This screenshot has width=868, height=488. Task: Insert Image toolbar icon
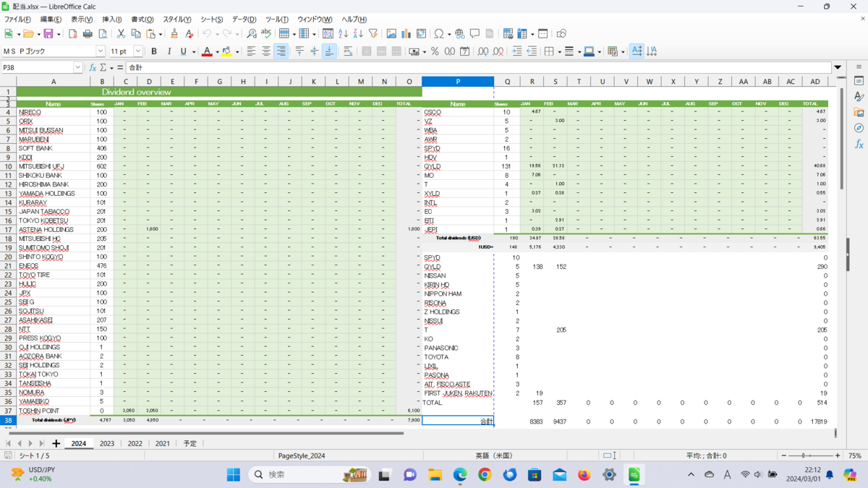pos(391,33)
